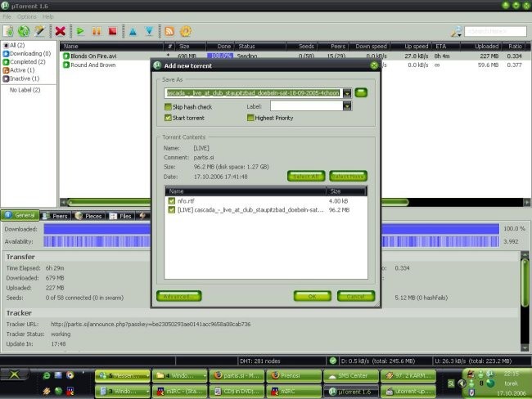532x399 pixels.
Task: Confirm with the OK button
Action: [312, 296]
